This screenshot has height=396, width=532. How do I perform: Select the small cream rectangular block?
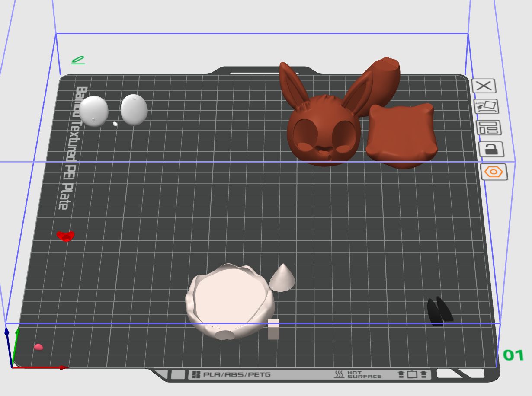click(273, 329)
